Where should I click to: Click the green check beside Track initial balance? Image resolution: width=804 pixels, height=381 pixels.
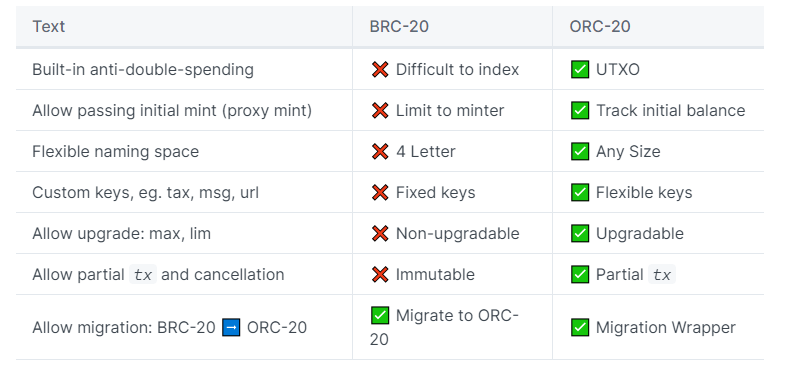pos(580,110)
